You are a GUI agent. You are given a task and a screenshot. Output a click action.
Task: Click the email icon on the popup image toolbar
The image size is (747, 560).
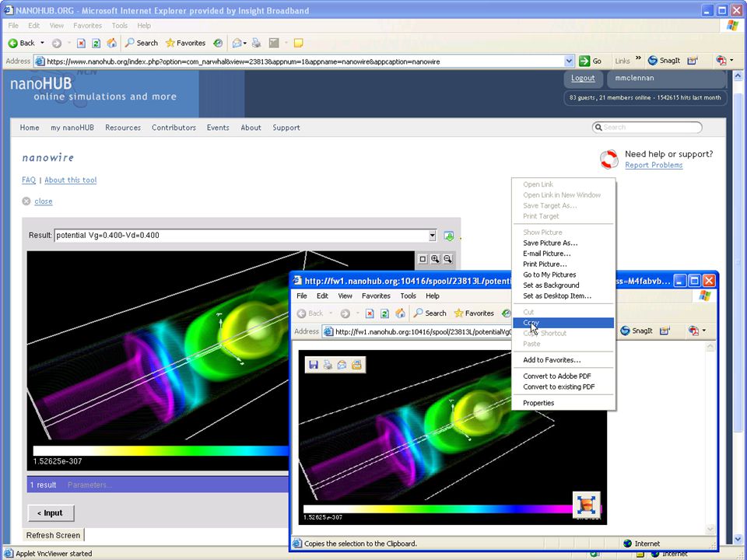pos(342,365)
